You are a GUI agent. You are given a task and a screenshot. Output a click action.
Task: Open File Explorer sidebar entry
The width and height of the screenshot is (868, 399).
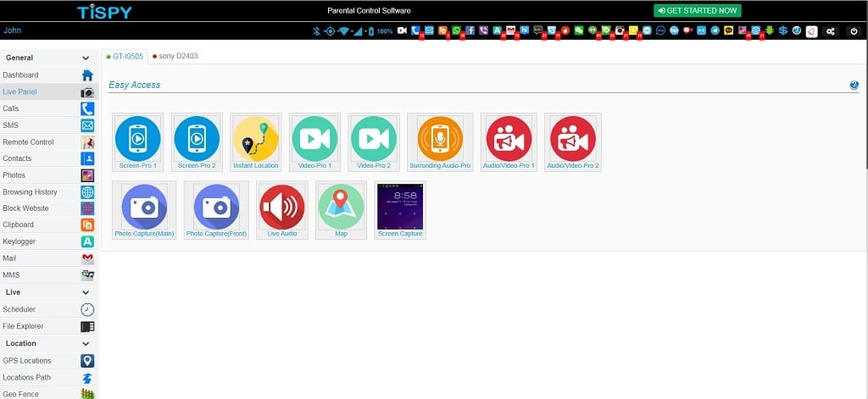49,326
